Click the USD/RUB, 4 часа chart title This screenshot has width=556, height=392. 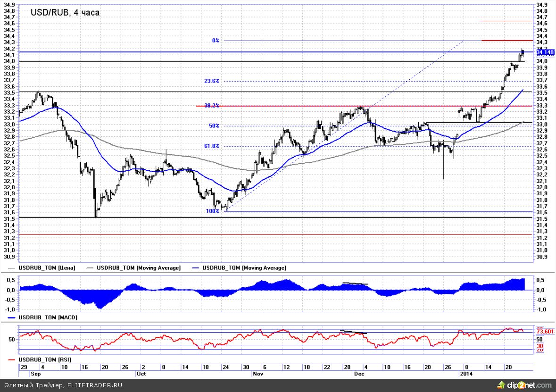click(65, 13)
